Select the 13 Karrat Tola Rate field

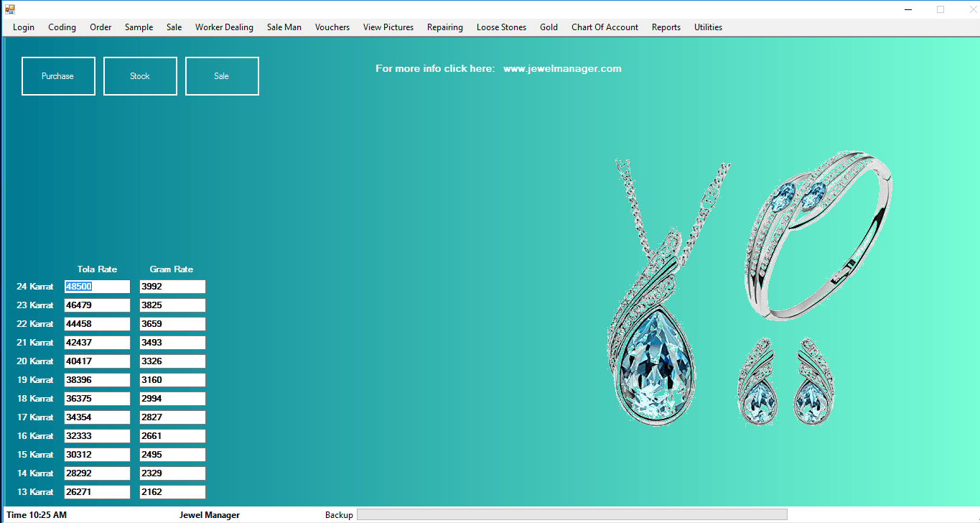(97, 492)
